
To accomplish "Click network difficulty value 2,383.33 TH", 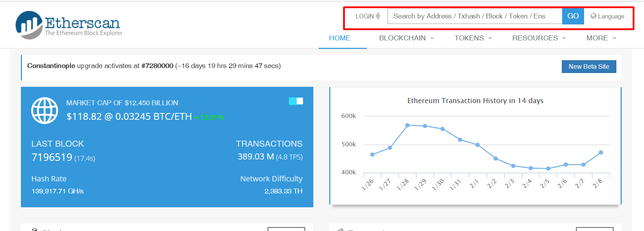I will (x=283, y=191).
